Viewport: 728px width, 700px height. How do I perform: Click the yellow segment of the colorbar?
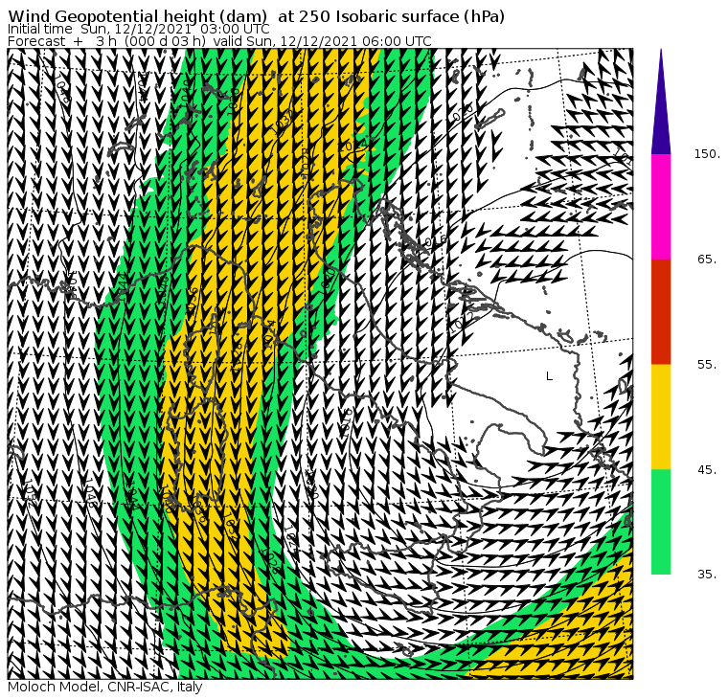661,417
